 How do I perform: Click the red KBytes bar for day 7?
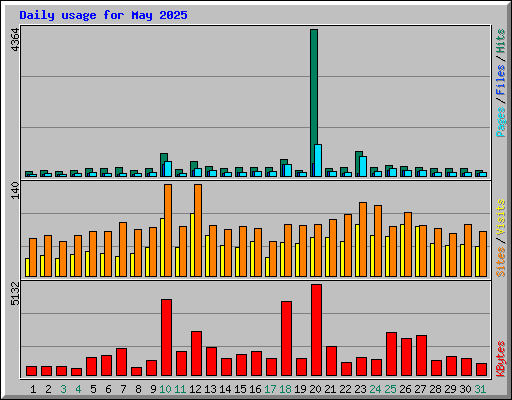(121, 362)
